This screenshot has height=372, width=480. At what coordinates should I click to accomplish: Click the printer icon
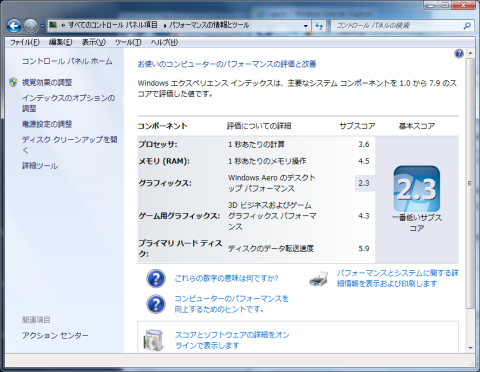click(318, 279)
